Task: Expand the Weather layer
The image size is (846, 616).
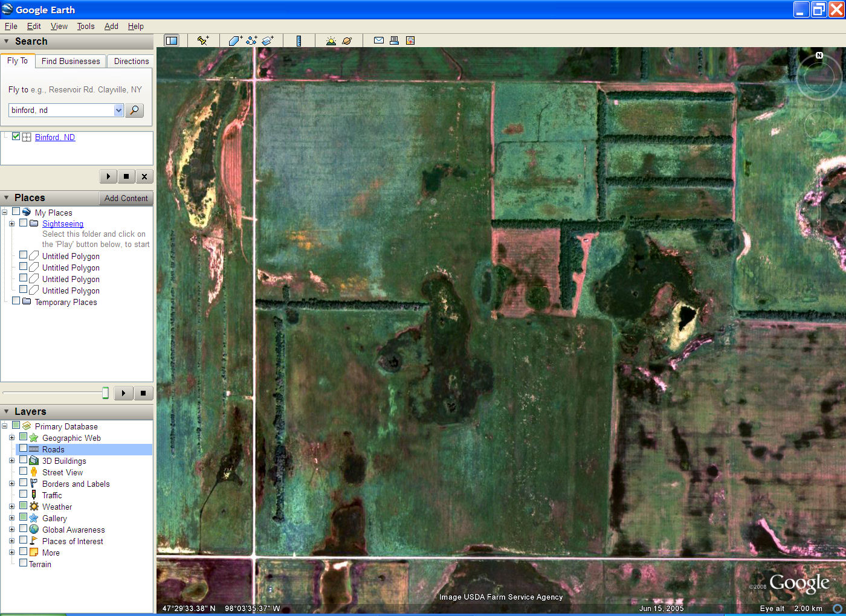Action: (11, 507)
